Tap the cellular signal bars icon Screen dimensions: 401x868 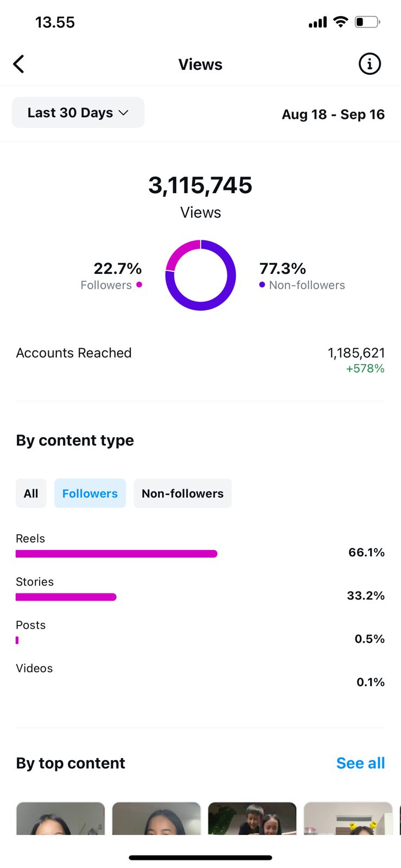(318, 22)
